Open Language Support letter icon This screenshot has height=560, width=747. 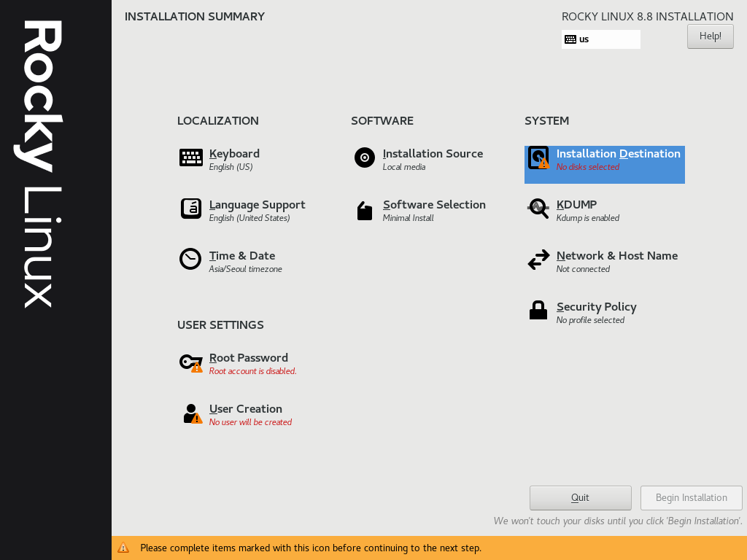pyautogui.click(x=191, y=209)
